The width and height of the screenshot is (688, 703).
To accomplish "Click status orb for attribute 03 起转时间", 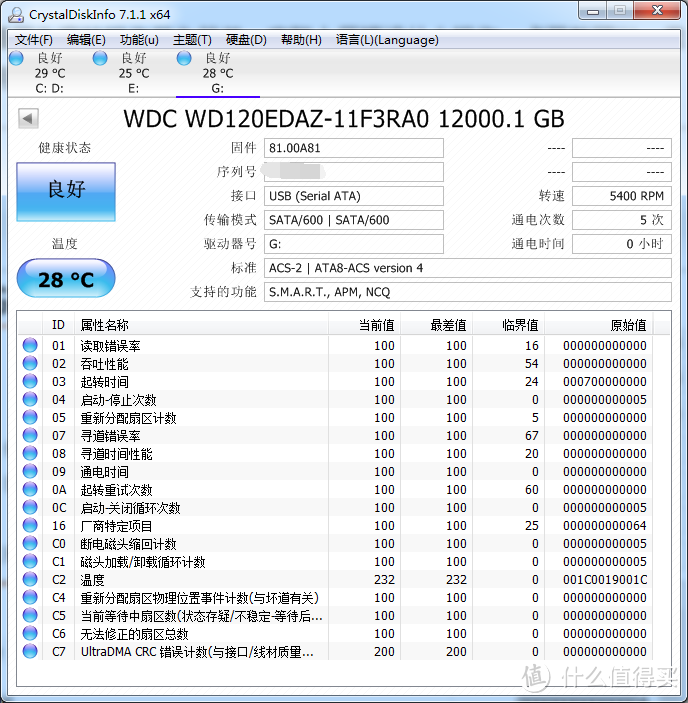I will coord(30,381).
